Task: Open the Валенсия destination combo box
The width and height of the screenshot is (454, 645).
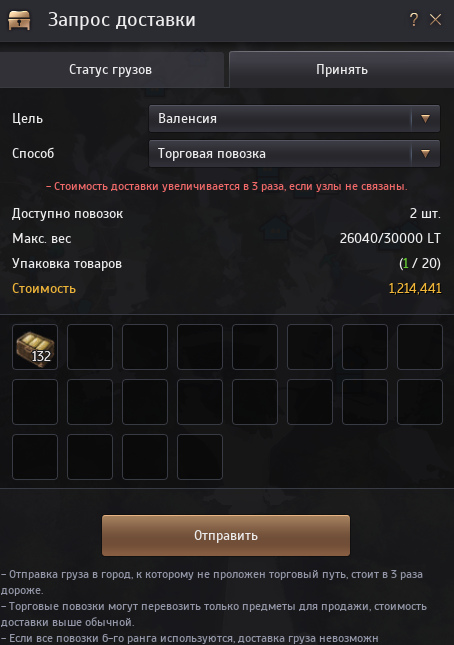Action: pyautogui.click(x=294, y=118)
